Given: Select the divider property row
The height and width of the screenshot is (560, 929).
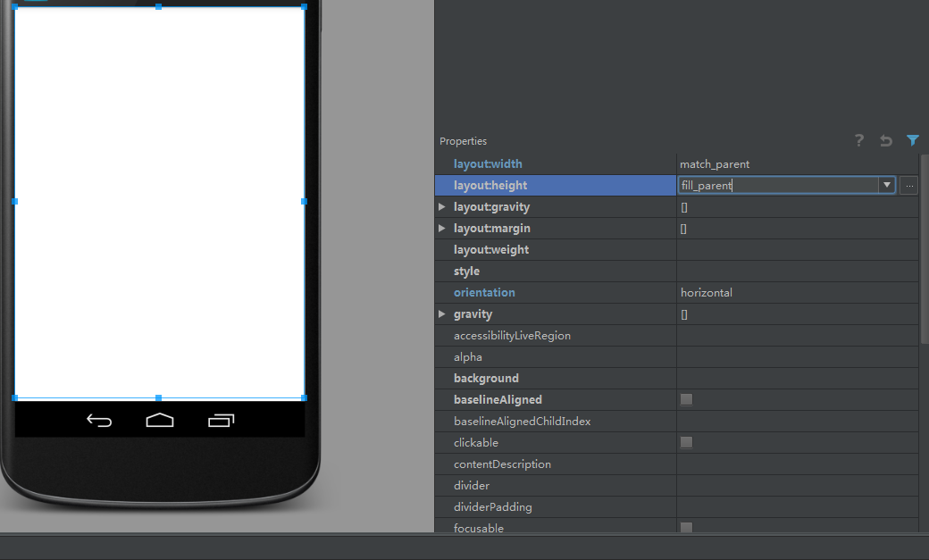Looking at the screenshot, I should point(676,486).
